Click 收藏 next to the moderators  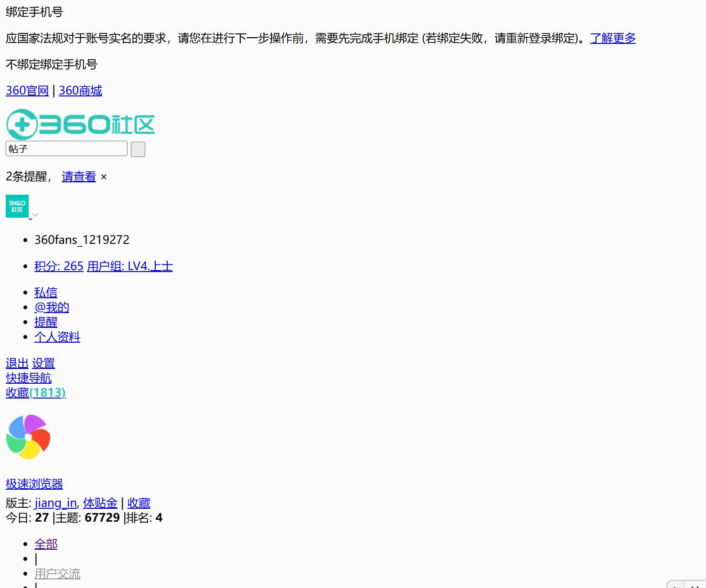(139, 503)
